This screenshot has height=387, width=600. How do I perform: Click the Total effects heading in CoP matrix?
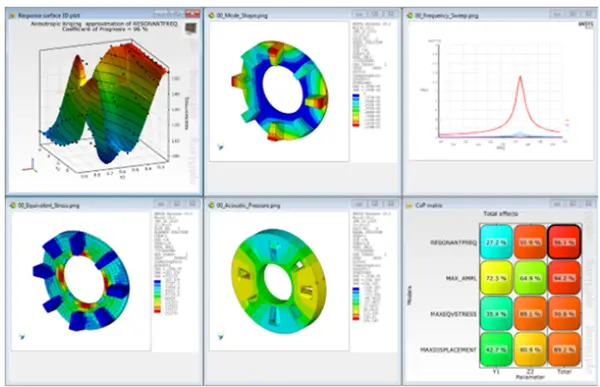coord(501,214)
